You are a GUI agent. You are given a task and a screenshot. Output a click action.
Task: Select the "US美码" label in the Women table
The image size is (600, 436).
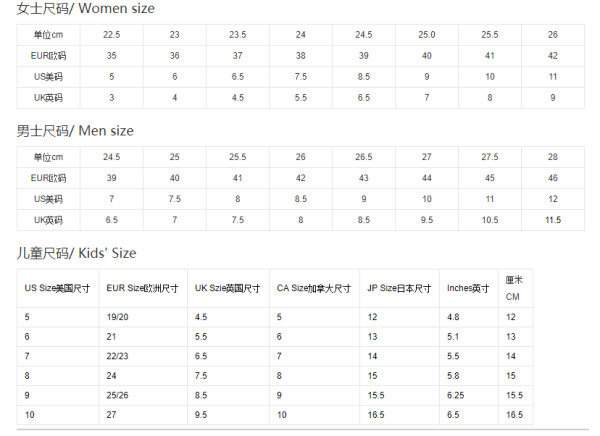click(x=48, y=77)
